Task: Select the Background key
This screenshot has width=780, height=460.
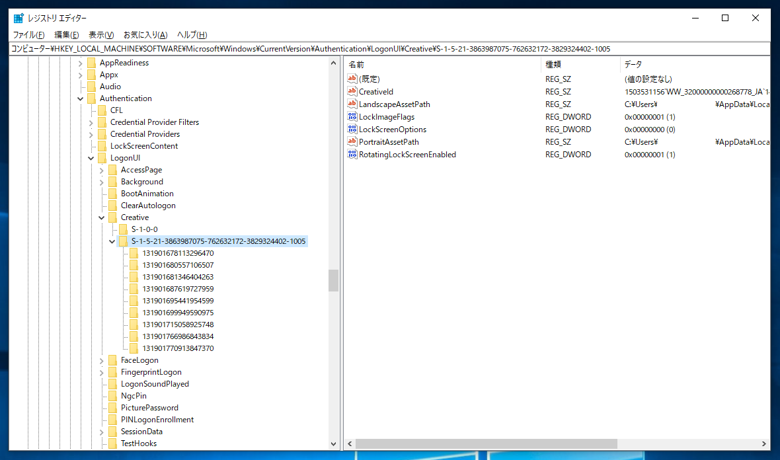Action: [142, 182]
